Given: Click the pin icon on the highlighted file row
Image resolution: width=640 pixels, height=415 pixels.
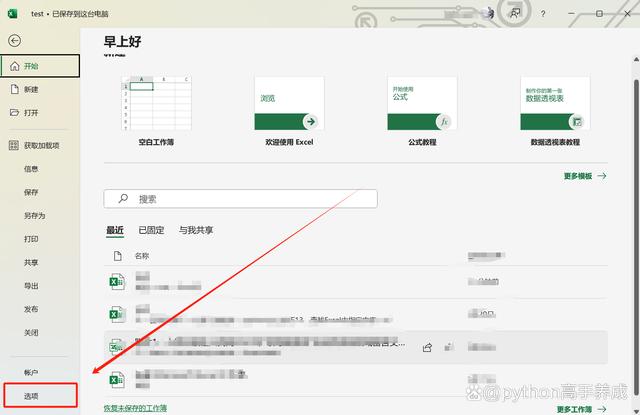Looking at the screenshot, I should [449, 347].
